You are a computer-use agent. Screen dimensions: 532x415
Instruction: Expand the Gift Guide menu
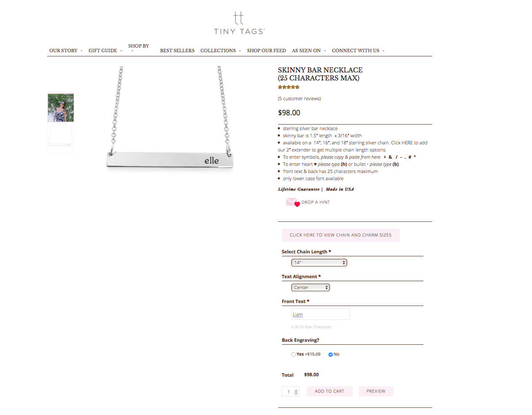tap(105, 51)
